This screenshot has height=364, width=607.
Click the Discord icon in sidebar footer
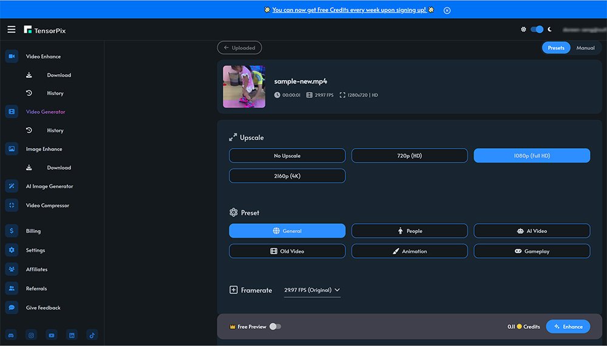12,335
